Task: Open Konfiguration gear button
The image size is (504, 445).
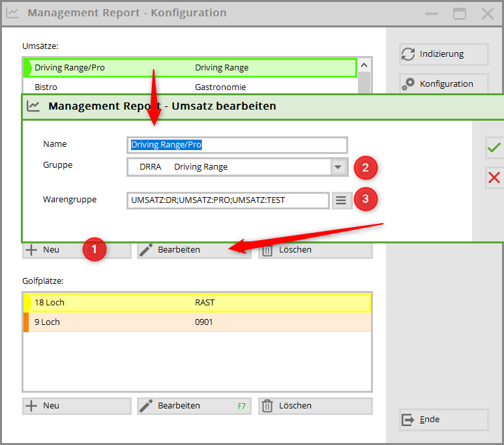Action: tap(443, 84)
